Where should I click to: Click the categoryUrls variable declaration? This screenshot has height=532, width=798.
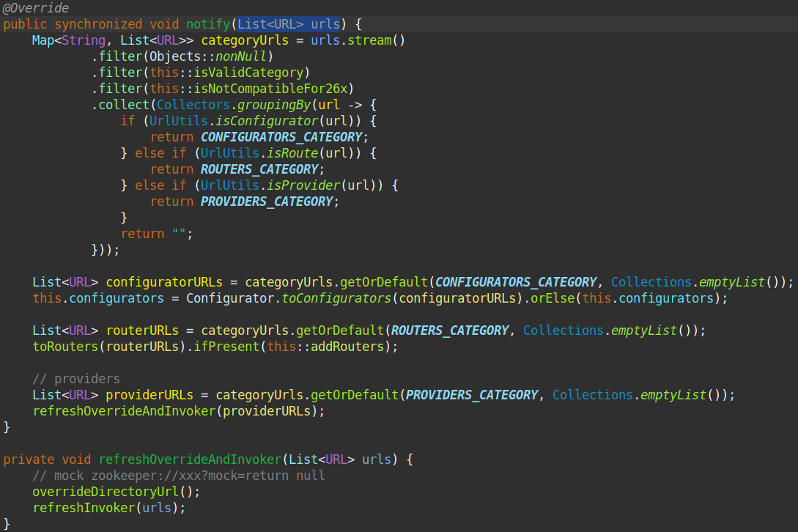point(245,41)
